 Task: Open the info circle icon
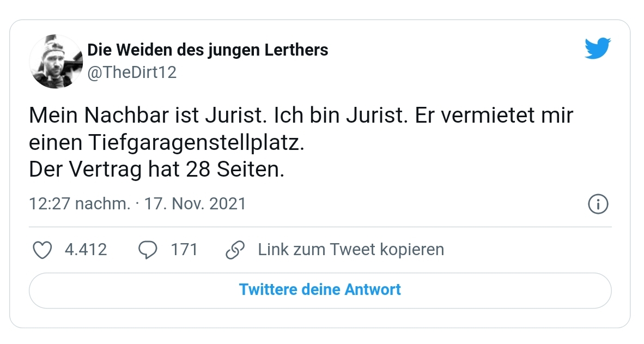tap(598, 204)
